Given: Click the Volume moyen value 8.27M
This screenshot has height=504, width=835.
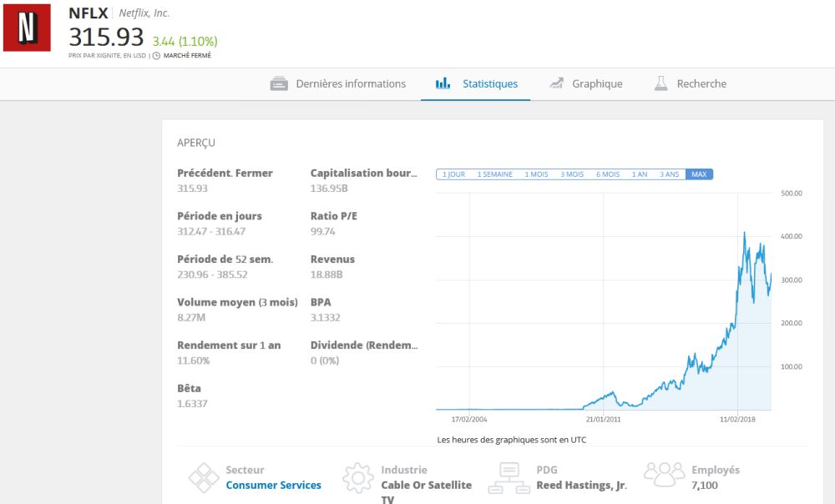Looking at the screenshot, I should click(191, 318).
